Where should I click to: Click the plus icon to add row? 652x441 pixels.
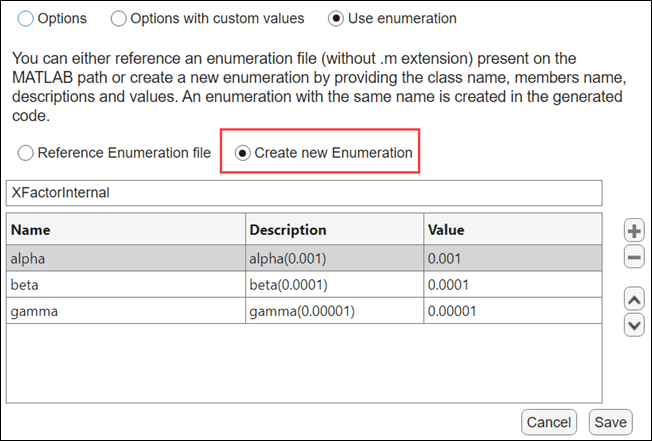tap(633, 231)
